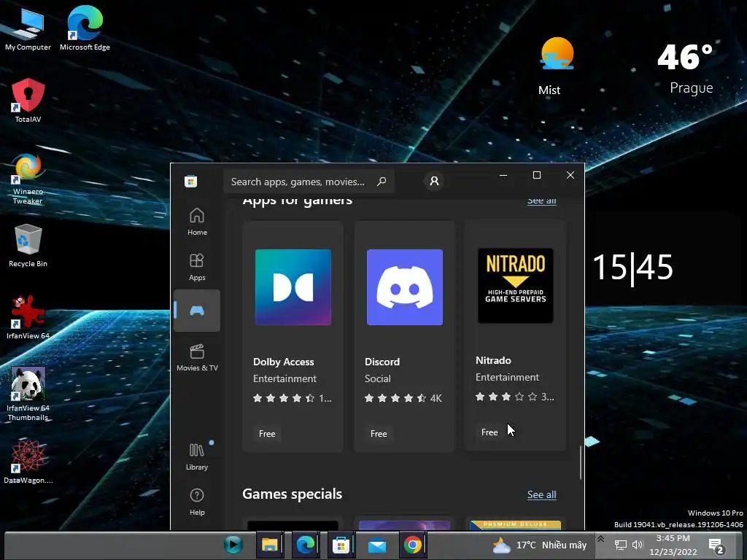Screen dimensions: 747x560
Task: Click the Store window vertical scrollbar
Action: 580,463
